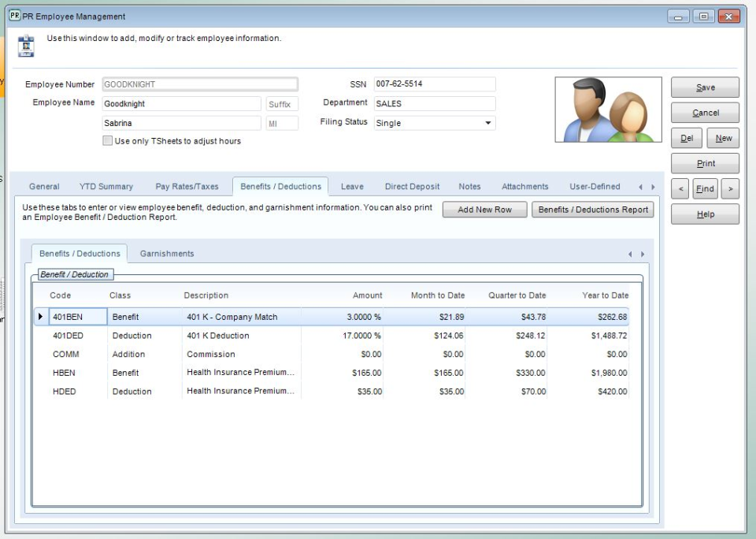Save the employee record
The image size is (756, 539).
(x=705, y=87)
